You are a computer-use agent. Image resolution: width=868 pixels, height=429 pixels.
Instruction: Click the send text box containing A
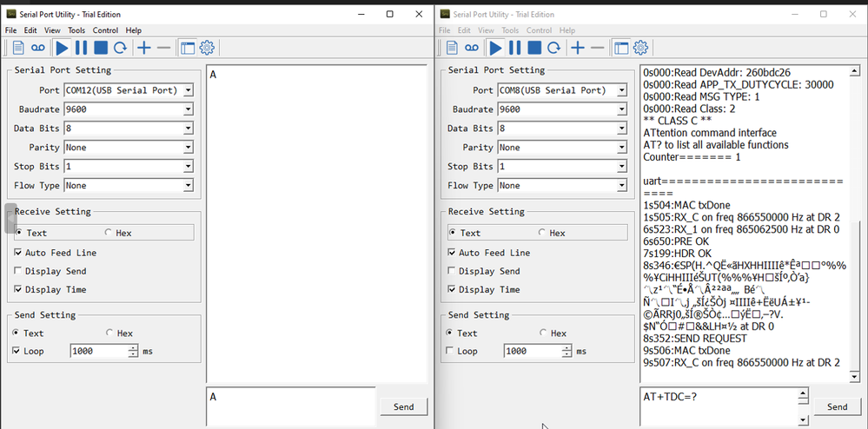click(290, 406)
